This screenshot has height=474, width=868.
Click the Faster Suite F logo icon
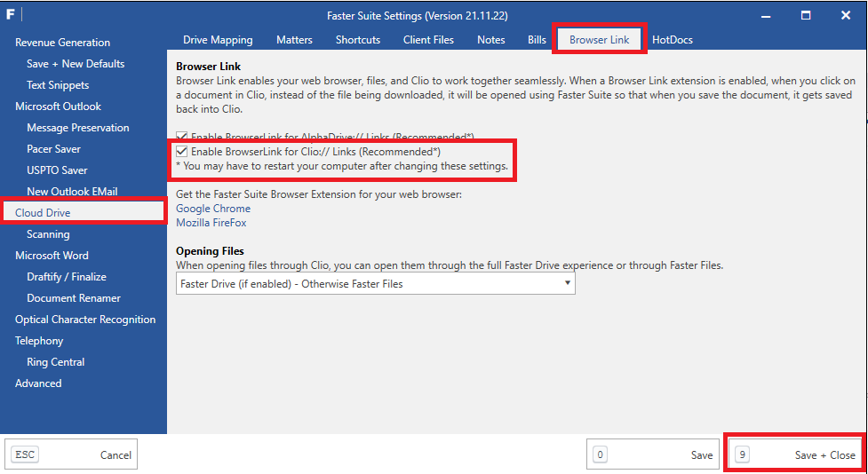[x=10, y=14]
